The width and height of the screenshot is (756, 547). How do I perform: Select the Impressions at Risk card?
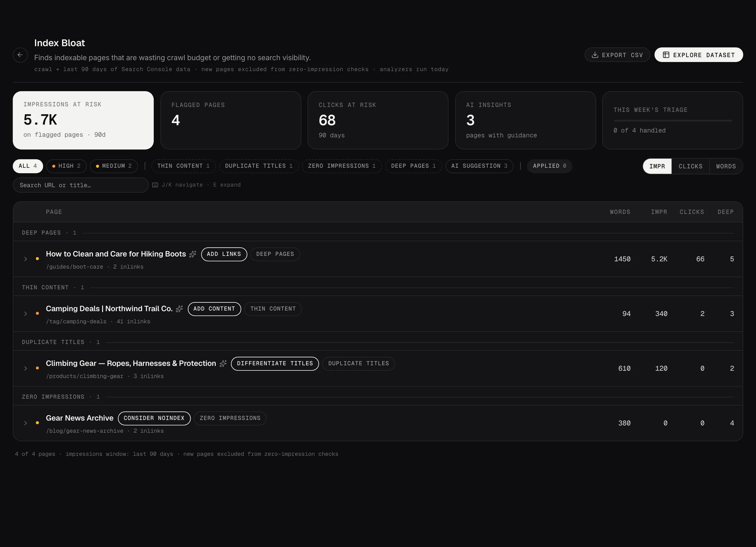[83, 120]
